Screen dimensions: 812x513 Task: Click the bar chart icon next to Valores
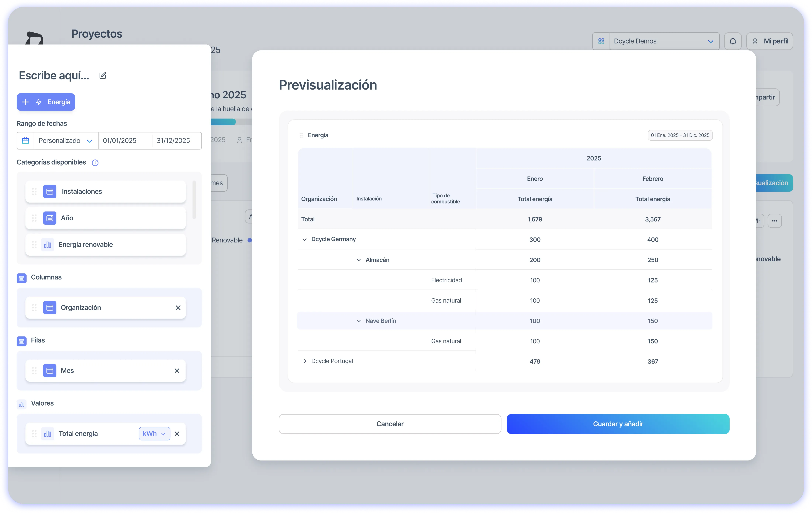tap(22, 404)
